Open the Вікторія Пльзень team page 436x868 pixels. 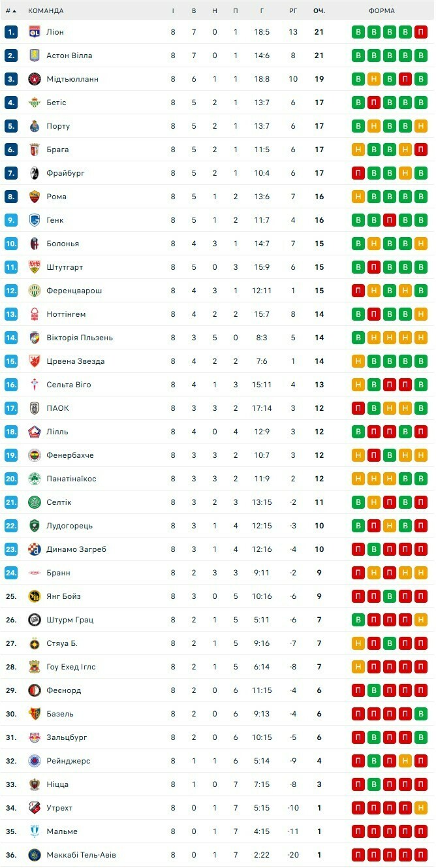click(80, 338)
